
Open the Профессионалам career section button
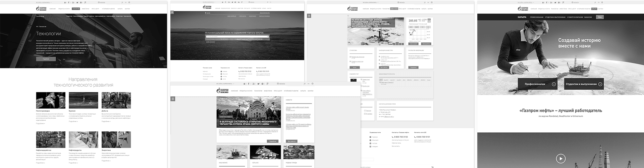pyautogui.click(x=535, y=84)
